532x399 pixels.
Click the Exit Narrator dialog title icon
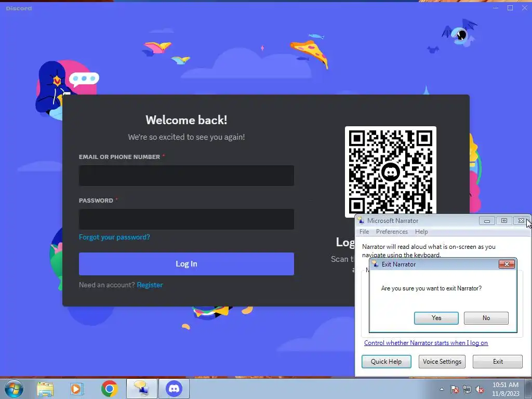pyautogui.click(x=375, y=264)
